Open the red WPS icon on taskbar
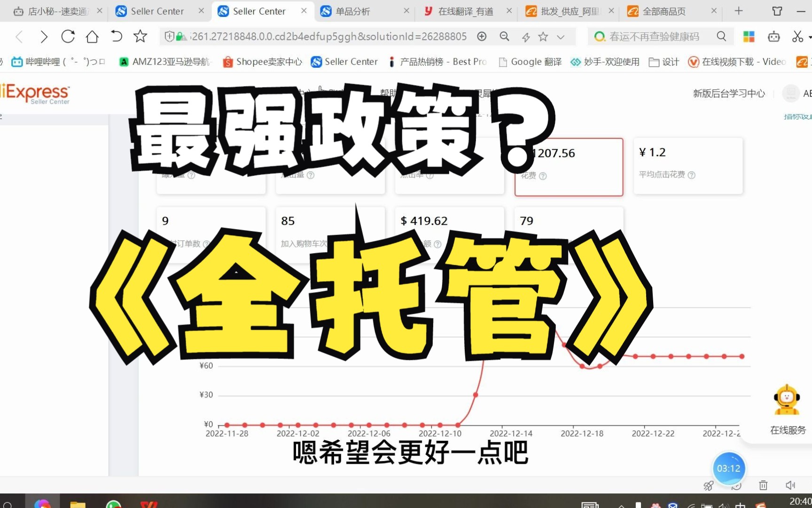The image size is (812, 508). 149,504
